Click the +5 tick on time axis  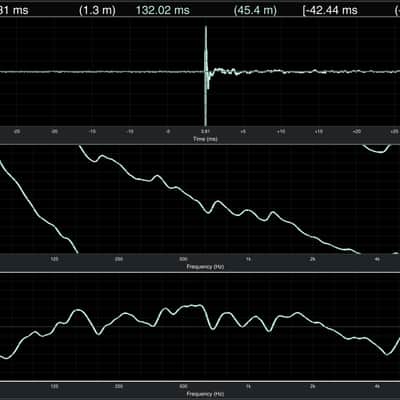click(243, 132)
